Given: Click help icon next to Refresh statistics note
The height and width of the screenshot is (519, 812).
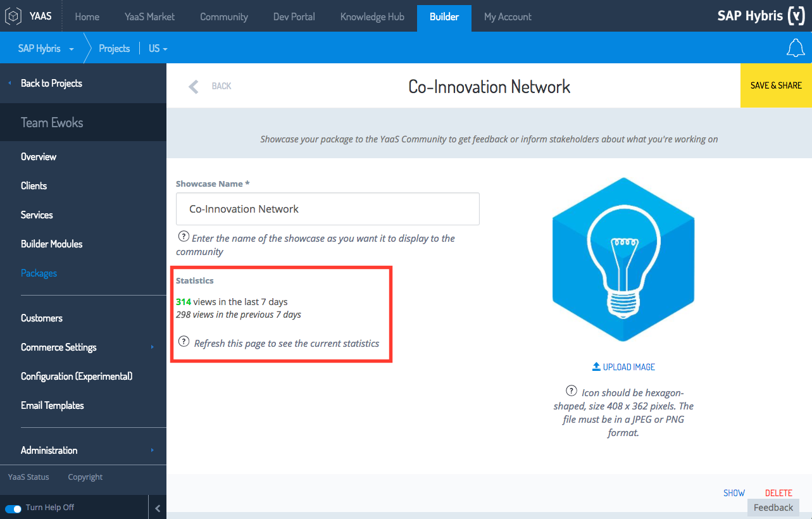Looking at the screenshot, I should [184, 342].
